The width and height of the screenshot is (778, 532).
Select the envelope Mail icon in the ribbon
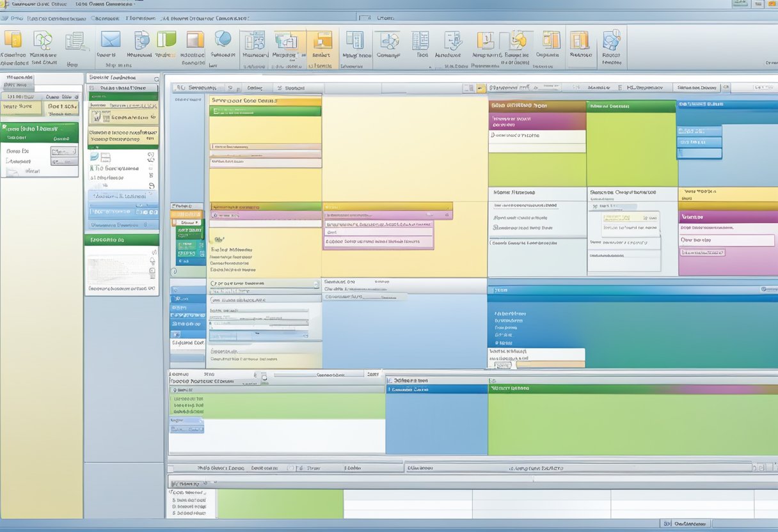pyautogui.click(x=109, y=40)
